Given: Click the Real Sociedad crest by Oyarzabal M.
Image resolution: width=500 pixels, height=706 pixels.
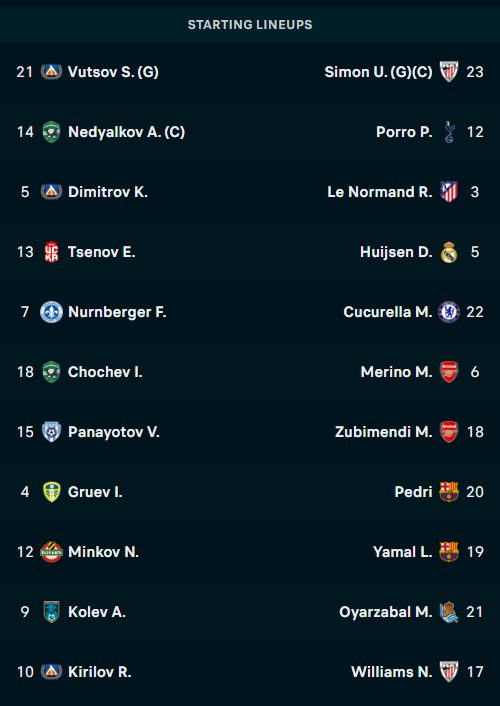Looking at the screenshot, I should [x=449, y=612].
